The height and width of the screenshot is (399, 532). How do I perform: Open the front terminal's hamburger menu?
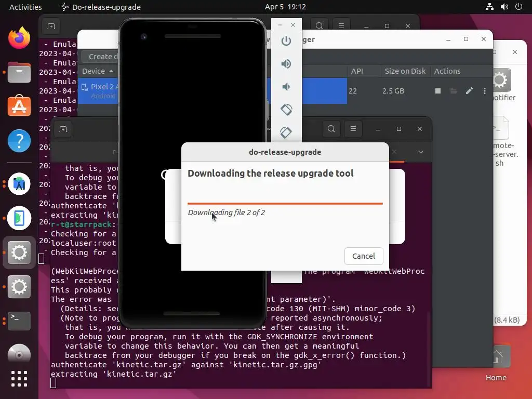353,129
